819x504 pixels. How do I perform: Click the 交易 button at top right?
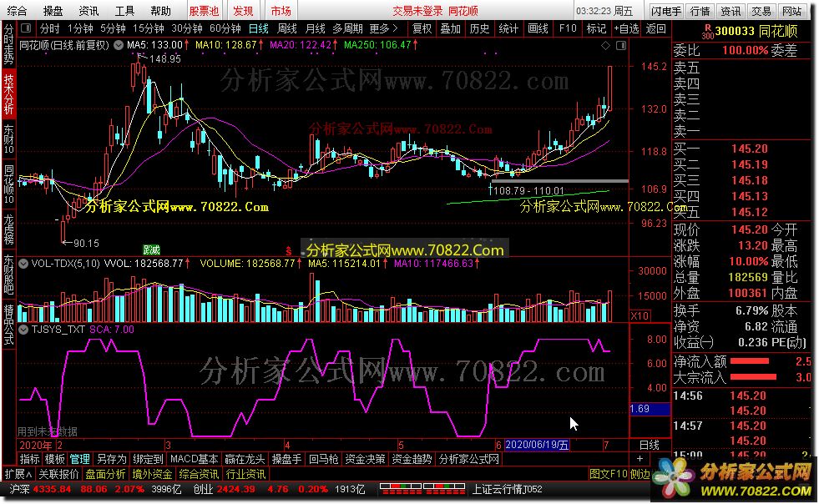pos(761,11)
